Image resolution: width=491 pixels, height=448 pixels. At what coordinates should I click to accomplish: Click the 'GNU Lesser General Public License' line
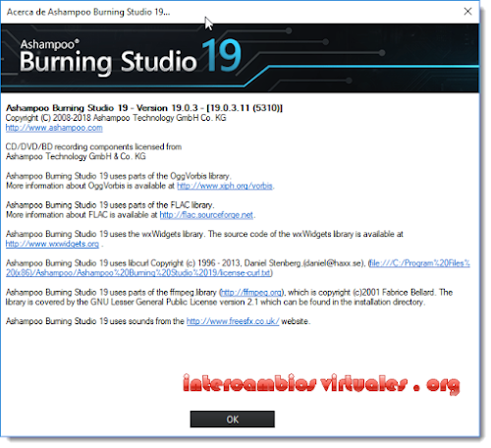215,302
